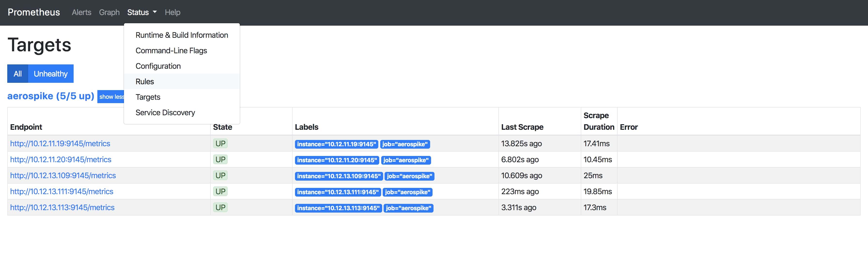
Task: Click the job="aerospike" badge on the first row
Action: click(x=405, y=144)
